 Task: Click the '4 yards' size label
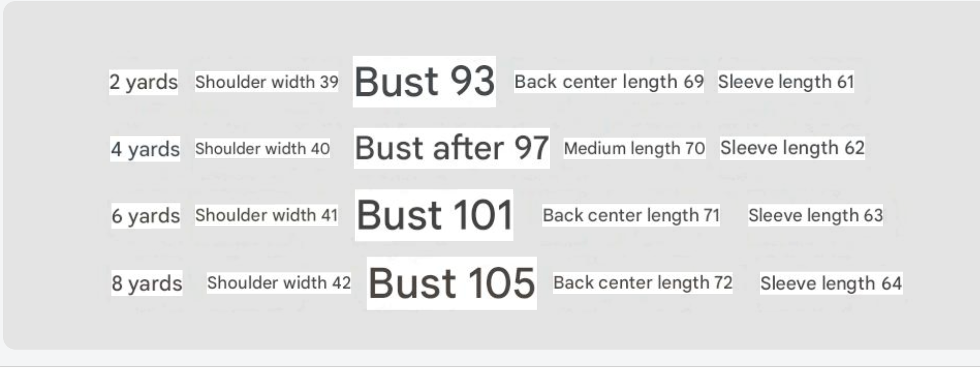point(145,149)
